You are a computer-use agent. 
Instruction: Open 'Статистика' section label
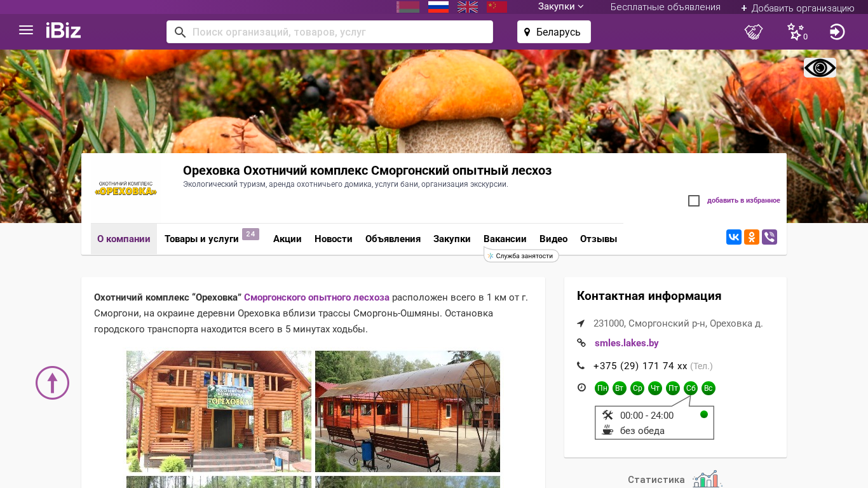656,480
